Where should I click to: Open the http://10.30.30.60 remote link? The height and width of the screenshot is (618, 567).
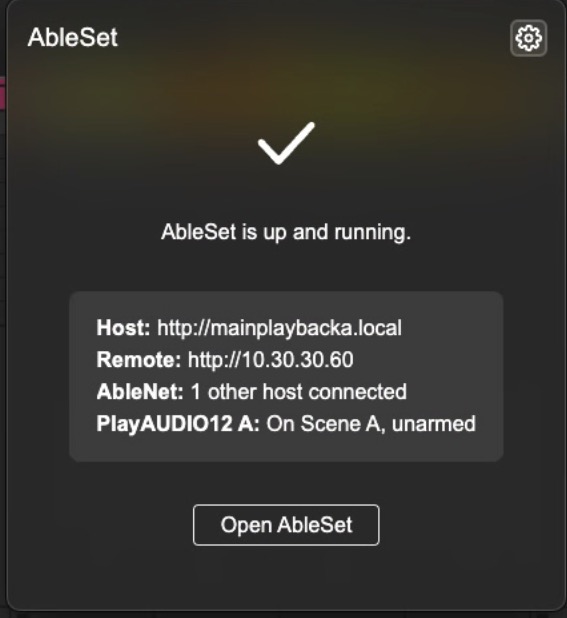coord(271,360)
